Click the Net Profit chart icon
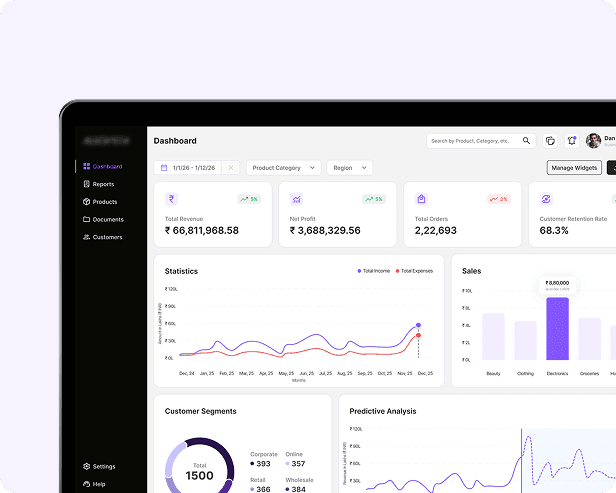Image resolution: width=616 pixels, height=493 pixels. pos(296,199)
